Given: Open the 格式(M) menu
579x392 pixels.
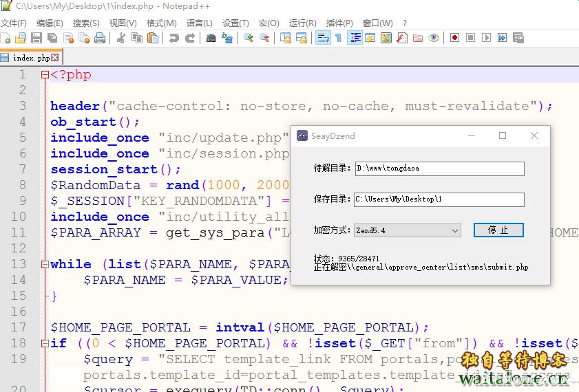Looking at the screenshot, I should [162, 23].
